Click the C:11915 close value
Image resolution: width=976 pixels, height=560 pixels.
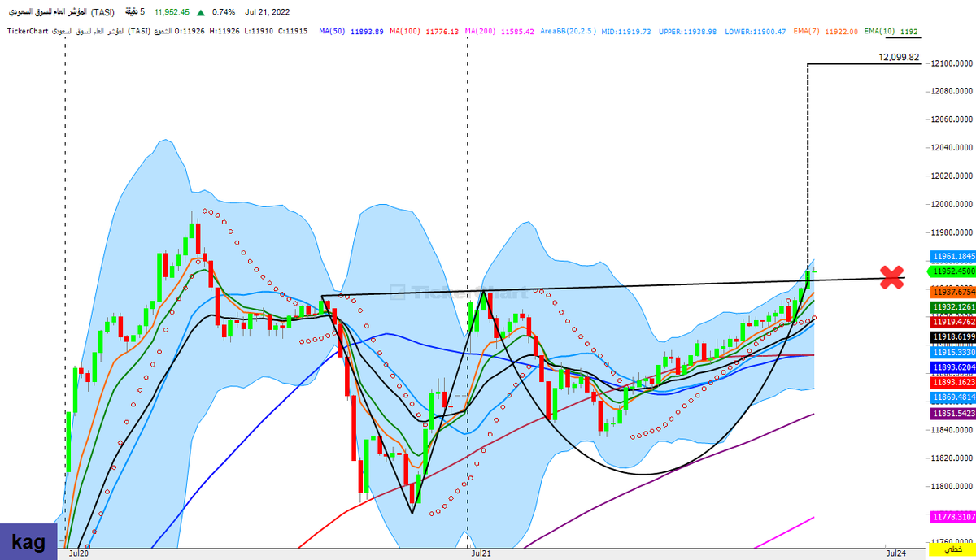[x=294, y=31]
